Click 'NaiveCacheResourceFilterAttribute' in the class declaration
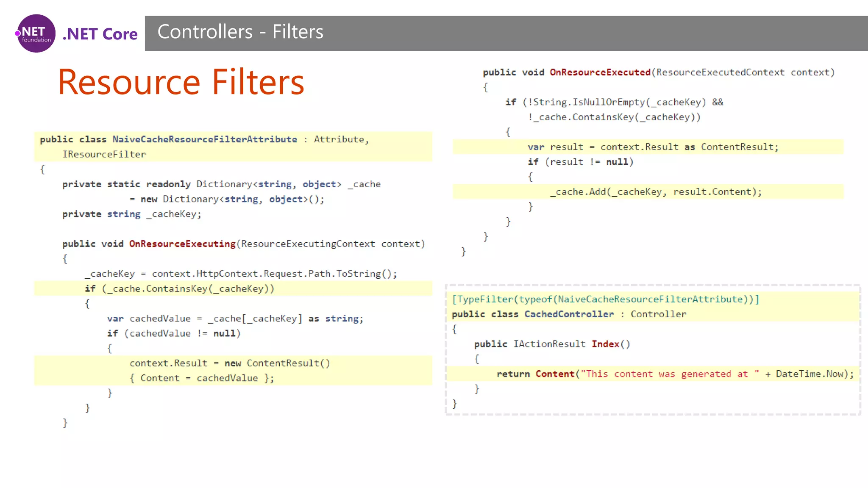Viewport: 868px width, 488px height. pyautogui.click(x=205, y=139)
